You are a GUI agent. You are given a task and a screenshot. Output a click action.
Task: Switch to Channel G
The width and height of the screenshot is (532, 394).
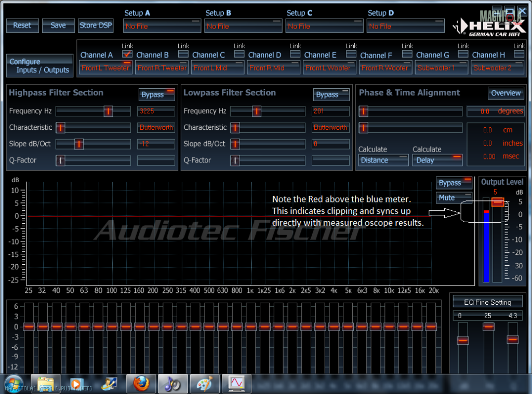click(433, 55)
